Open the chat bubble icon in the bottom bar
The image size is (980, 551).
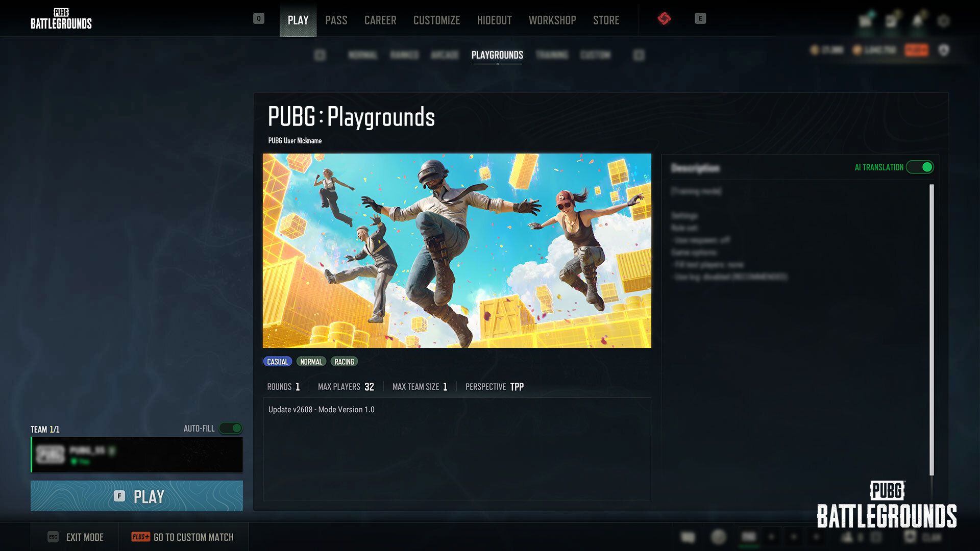pyautogui.click(x=688, y=537)
